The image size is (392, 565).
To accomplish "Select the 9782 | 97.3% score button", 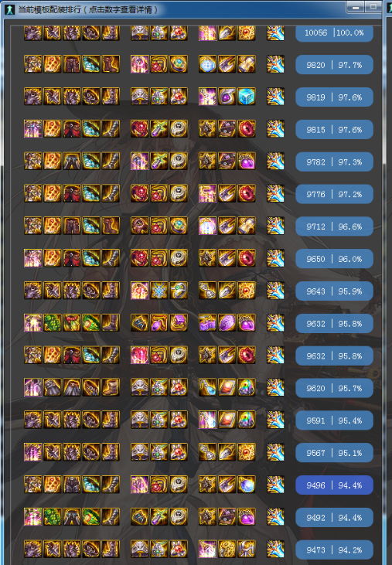I will [334, 162].
